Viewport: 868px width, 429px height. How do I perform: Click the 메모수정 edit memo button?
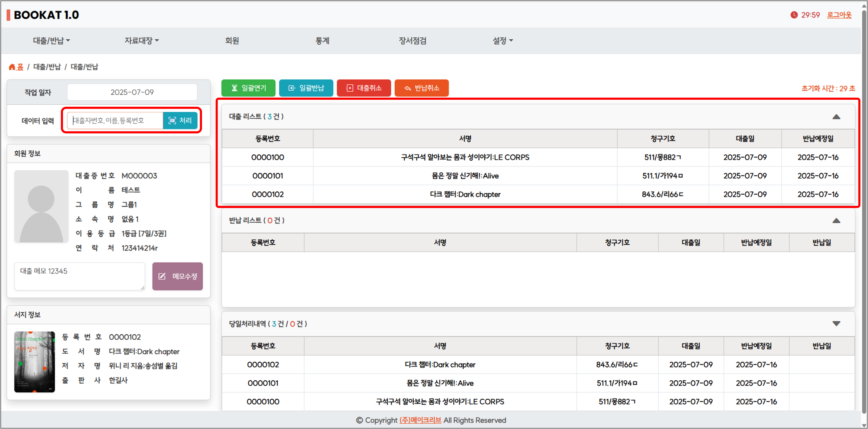pyautogui.click(x=177, y=276)
